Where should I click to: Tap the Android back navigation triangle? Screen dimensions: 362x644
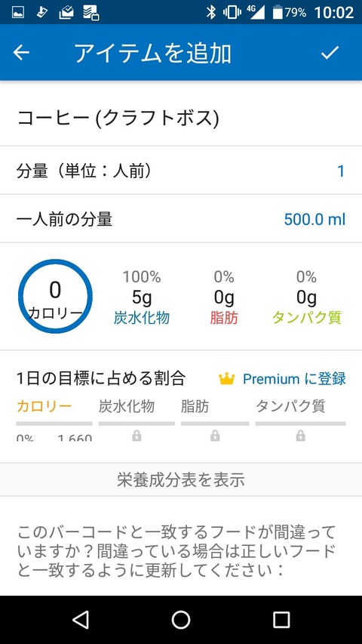click(81, 619)
